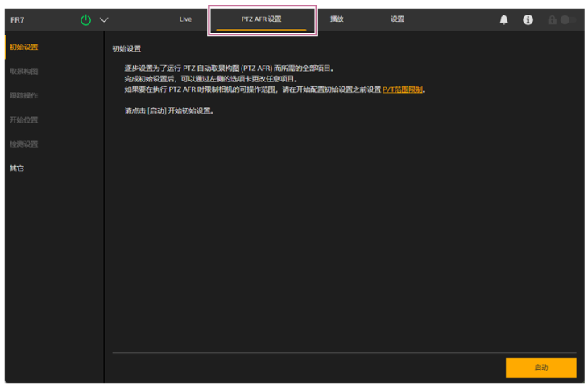Click the green camera power icon
Image resolution: width=588 pixels, height=387 pixels.
pos(86,19)
